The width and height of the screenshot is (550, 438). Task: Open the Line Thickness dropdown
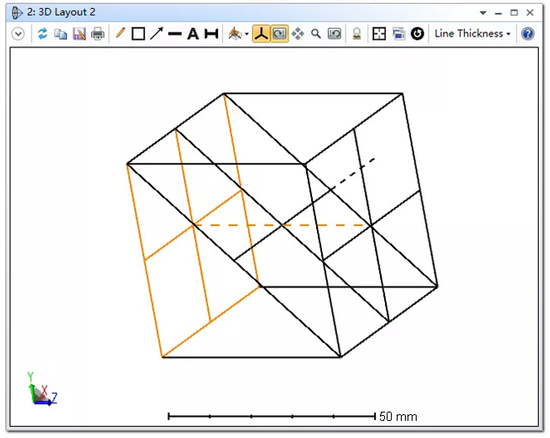(472, 34)
